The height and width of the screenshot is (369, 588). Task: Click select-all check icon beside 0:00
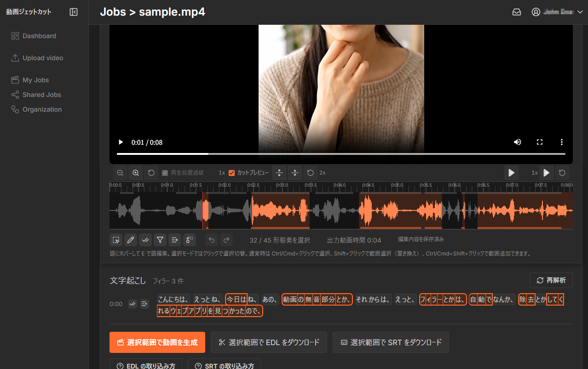(x=133, y=304)
